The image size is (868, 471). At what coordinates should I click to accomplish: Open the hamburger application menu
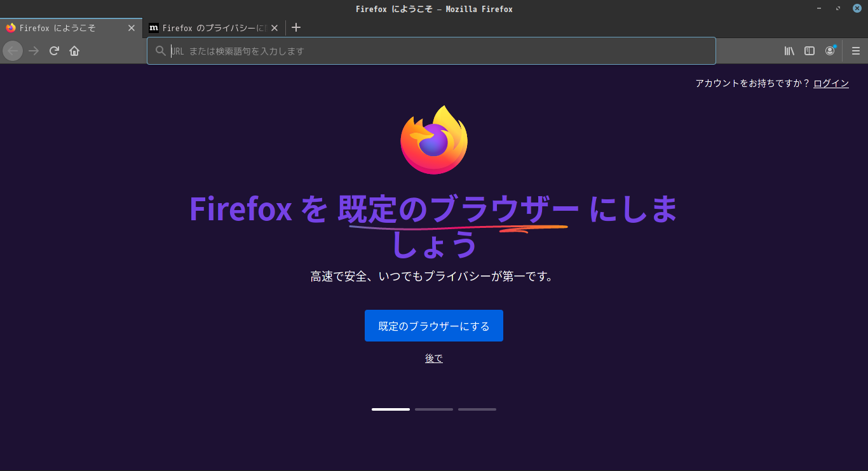(x=855, y=51)
